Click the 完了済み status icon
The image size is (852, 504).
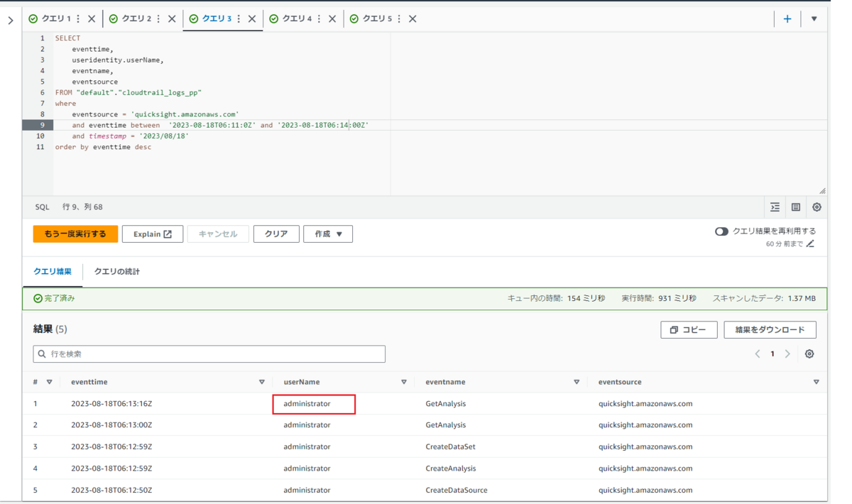pos(38,299)
